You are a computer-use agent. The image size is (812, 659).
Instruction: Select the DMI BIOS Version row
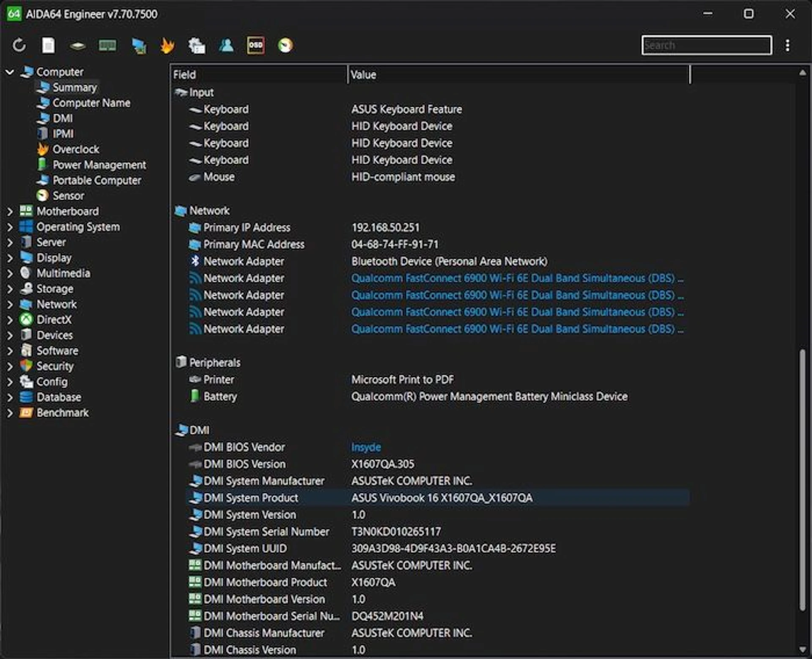pyautogui.click(x=438, y=464)
